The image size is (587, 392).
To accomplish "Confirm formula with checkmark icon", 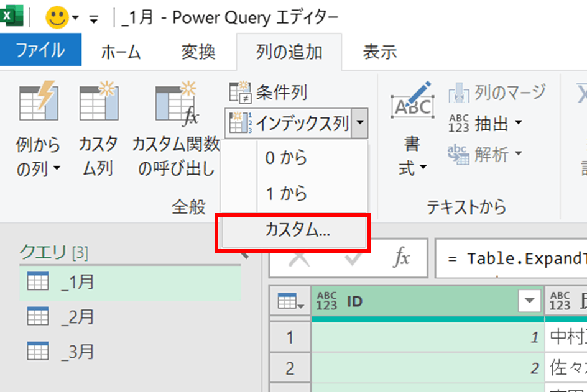I will pyautogui.click(x=353, y=258).
